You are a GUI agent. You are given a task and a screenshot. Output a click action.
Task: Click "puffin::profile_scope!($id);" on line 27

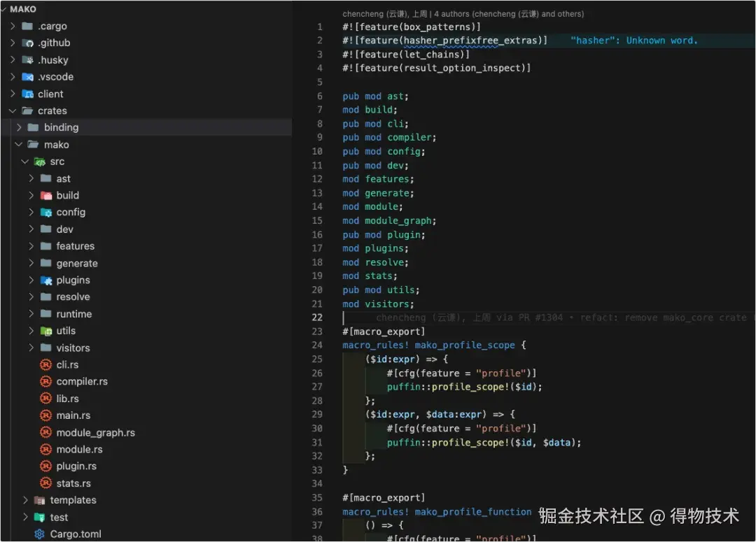coord(464,387)
